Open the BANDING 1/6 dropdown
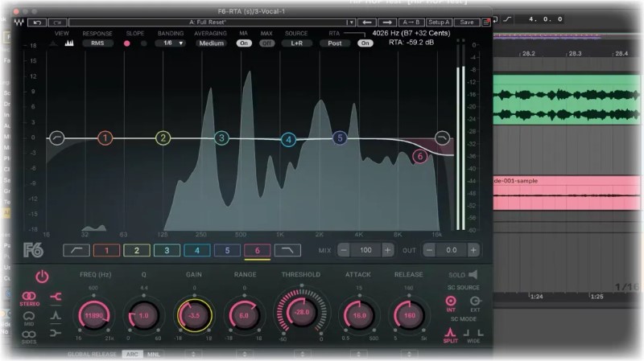 (171, 43)
